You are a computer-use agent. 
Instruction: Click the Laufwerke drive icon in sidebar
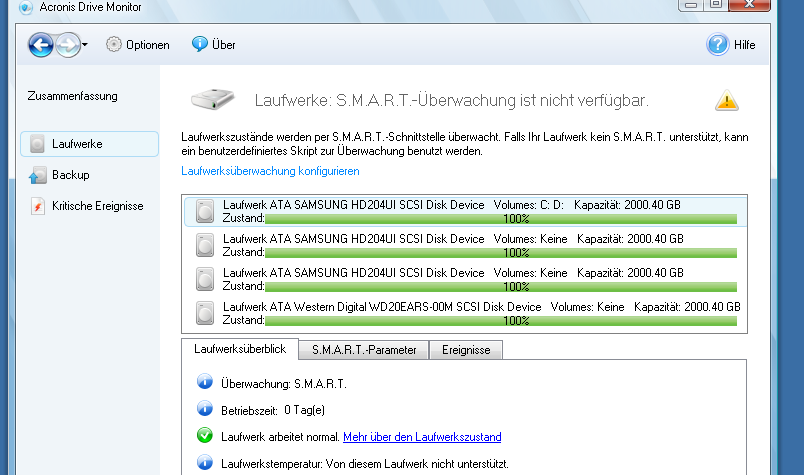[37, 144]
